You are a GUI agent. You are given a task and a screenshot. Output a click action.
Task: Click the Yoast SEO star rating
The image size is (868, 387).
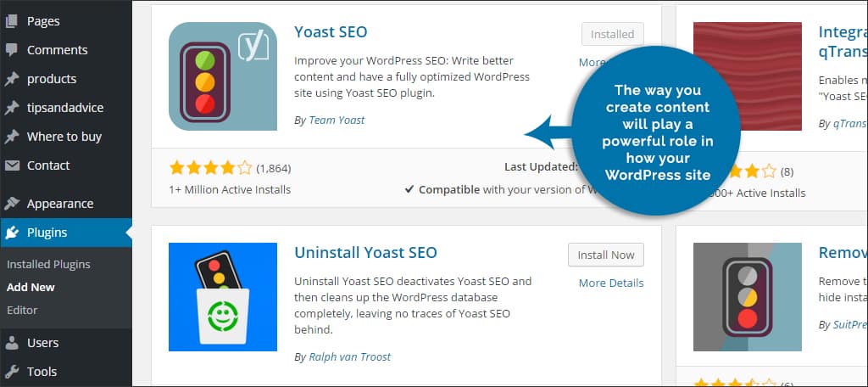(x=210, y=167)
